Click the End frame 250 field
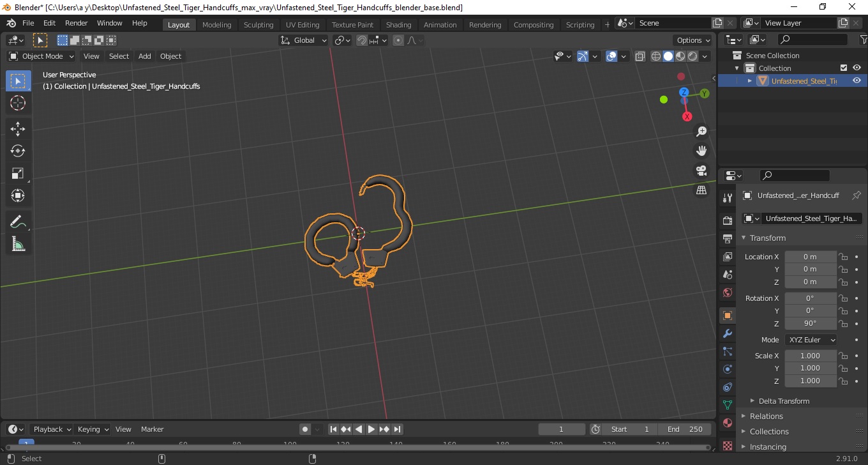 [685, 429]
